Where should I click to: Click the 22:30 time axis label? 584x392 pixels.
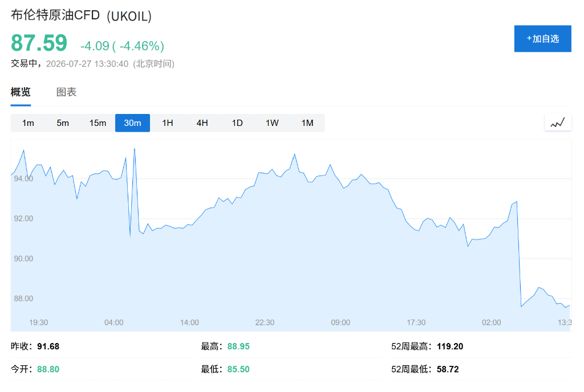pyautogui.click(x=265, y=322)
